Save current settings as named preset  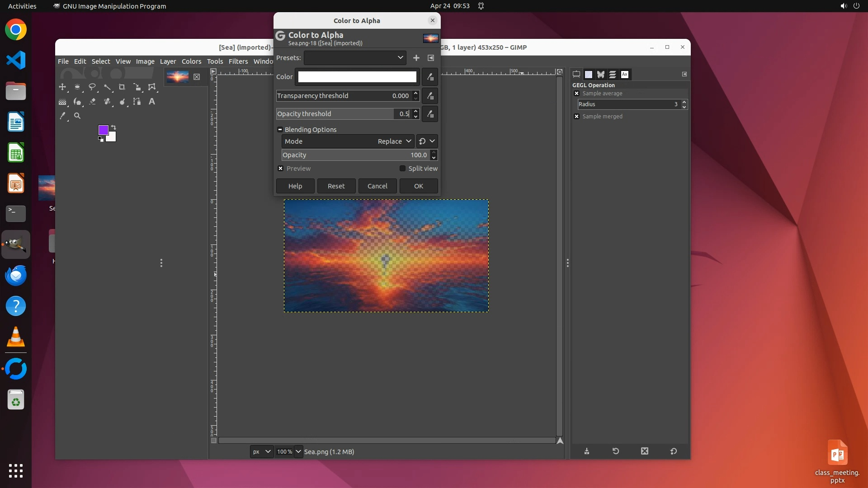pyautogui.click(x=416, y=58)
